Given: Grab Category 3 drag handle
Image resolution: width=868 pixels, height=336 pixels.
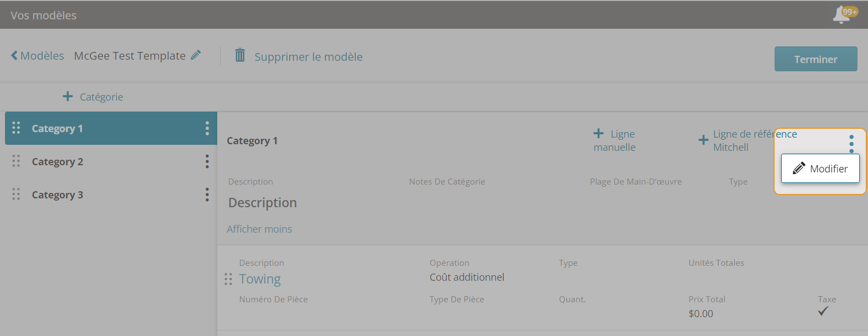Looking at the screenshot, I should point(16,195).
